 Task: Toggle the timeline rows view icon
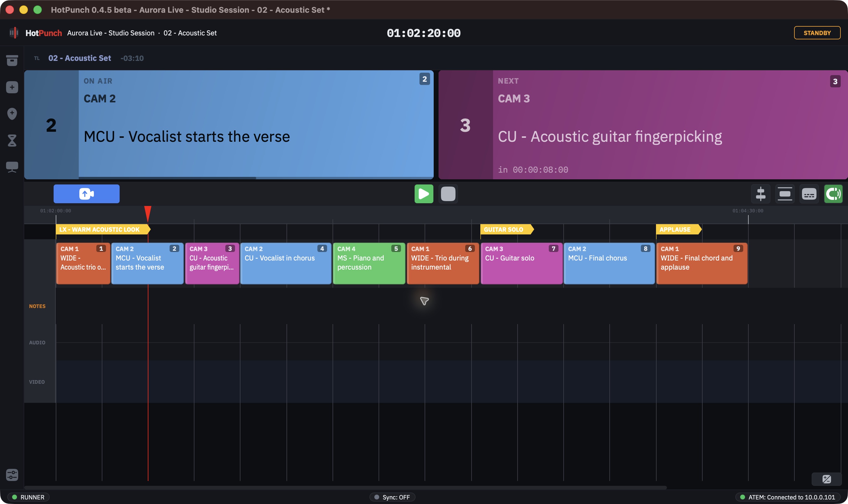tap(785, 194)
